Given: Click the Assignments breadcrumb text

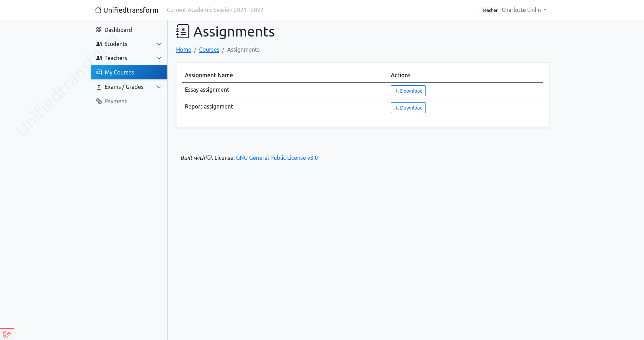Looking at the screenshot, I should pyautogui.click(x=243, y=50).
